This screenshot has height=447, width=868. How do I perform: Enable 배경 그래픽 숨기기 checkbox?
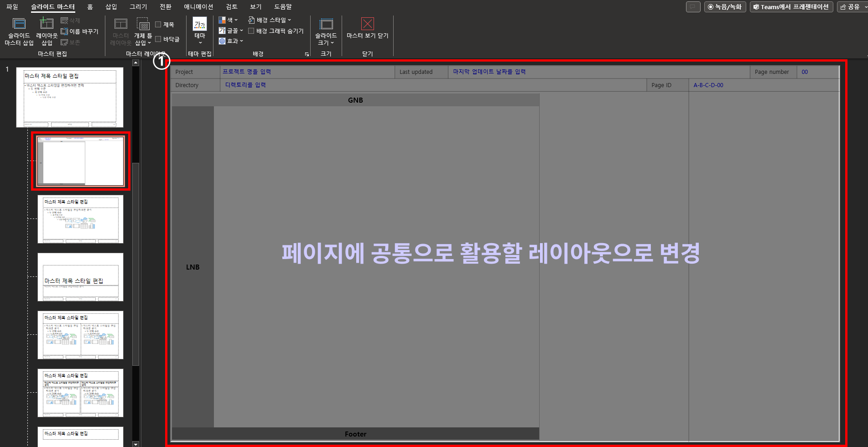[x=251, y=31]
